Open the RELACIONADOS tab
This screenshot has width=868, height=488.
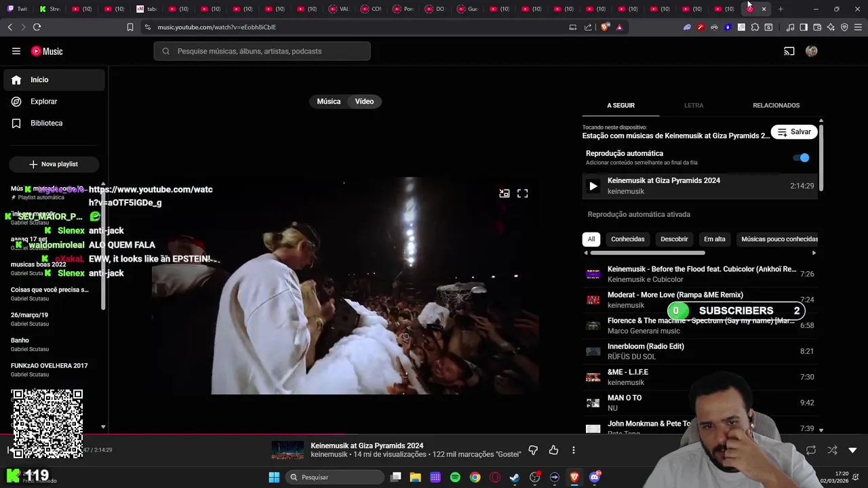(x=776, y=106)
